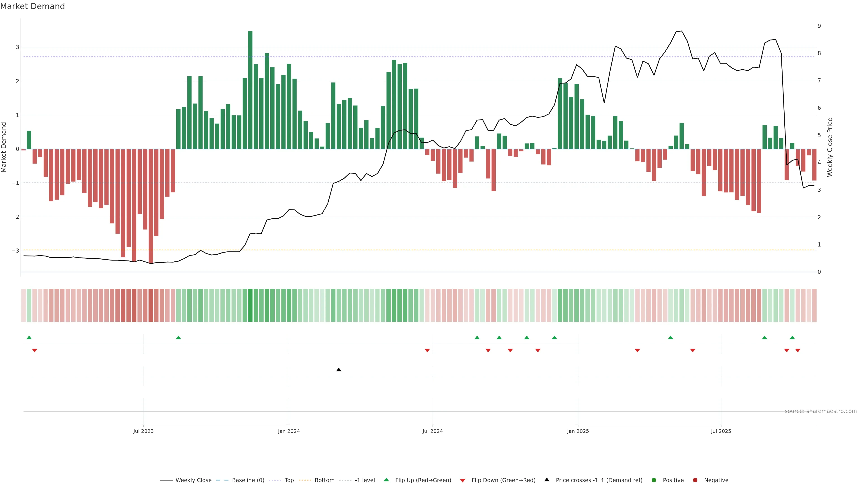This screenshot has width=868, height=488.
Task: Click the source sharemaestro.com text
Action: [x=821, y=411]
